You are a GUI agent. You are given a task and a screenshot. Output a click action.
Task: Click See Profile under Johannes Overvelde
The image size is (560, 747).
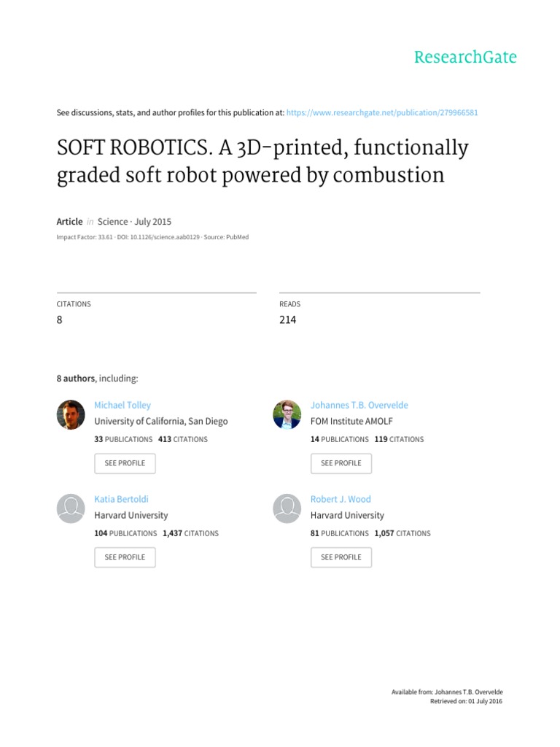[x=341, y=463]
